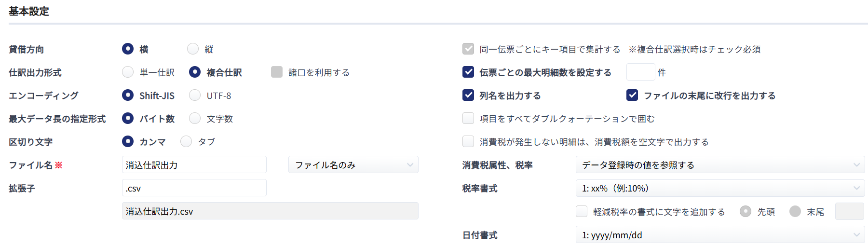This screenshot has width=868, height=246.
Task: Enable 軽減税率の書式に文字を追加する checkbox
Action: [582, 211]
